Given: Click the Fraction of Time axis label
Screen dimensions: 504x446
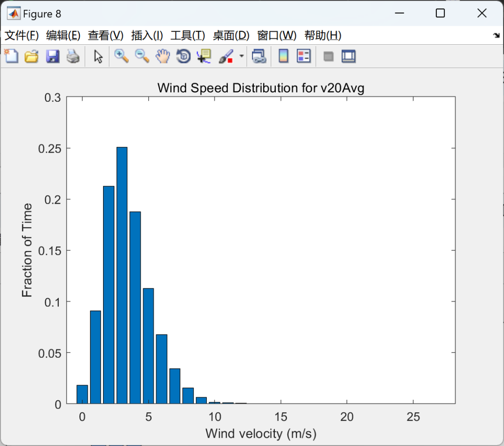Looking at the screenshot, I should point(28,250).
